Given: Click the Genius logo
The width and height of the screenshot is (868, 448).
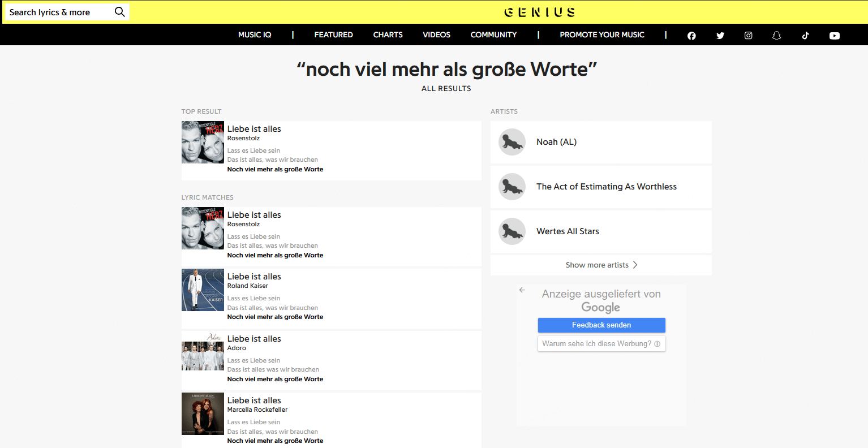Looking at the screenshot, I should (540, 12).
